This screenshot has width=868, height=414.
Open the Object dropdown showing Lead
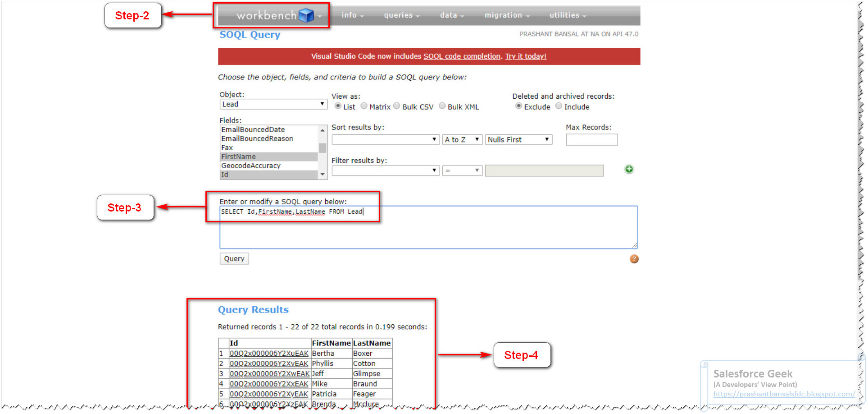point(273,104)
